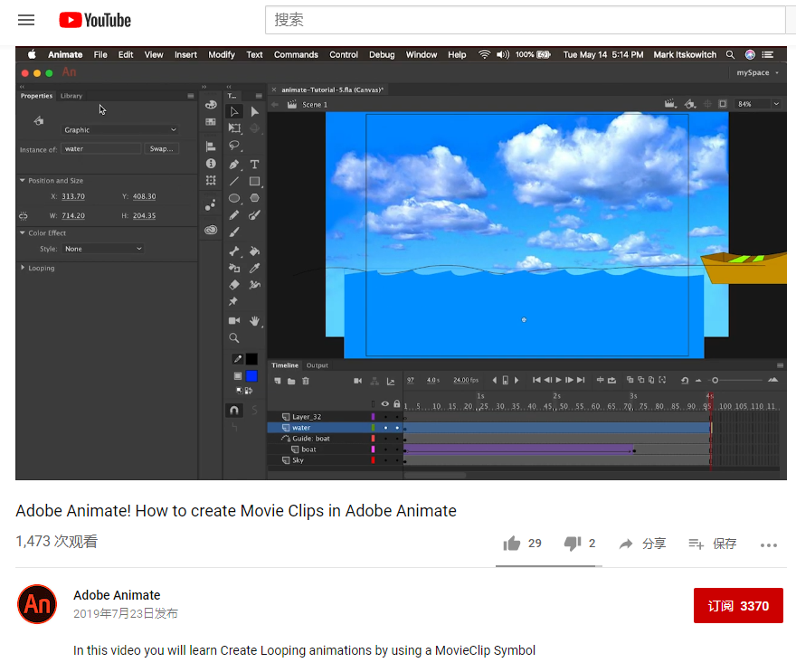Image resolution: width=796 pixels, height=672 pixels.
Task: Hide the boat layer
Action: tap(386, 450)
